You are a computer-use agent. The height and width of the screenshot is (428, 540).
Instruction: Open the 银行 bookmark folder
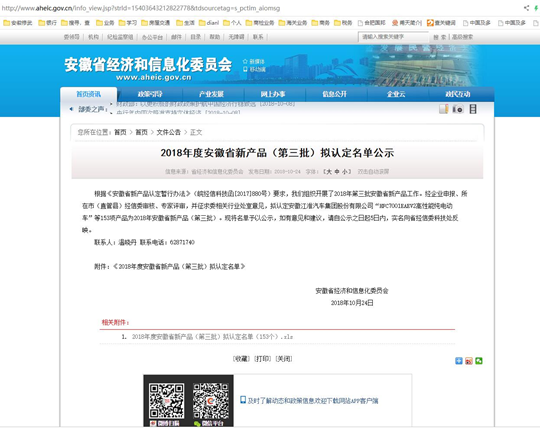[x=48, y=23]
